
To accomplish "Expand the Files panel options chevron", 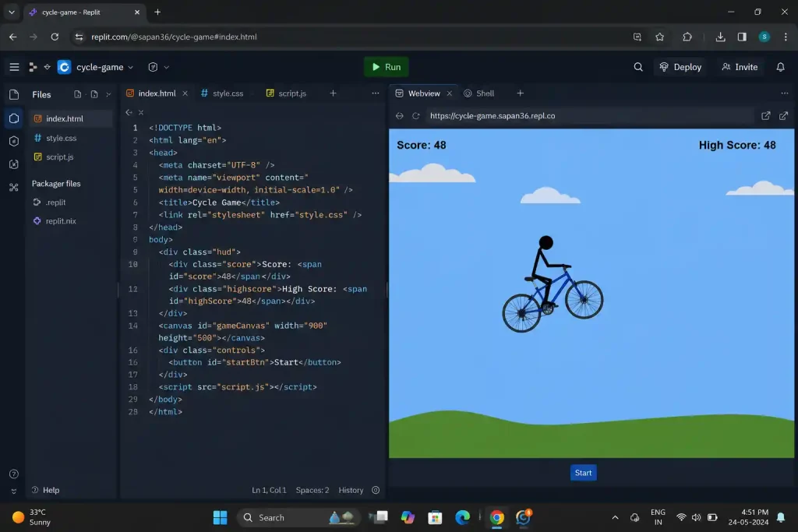I will [108, 94].
